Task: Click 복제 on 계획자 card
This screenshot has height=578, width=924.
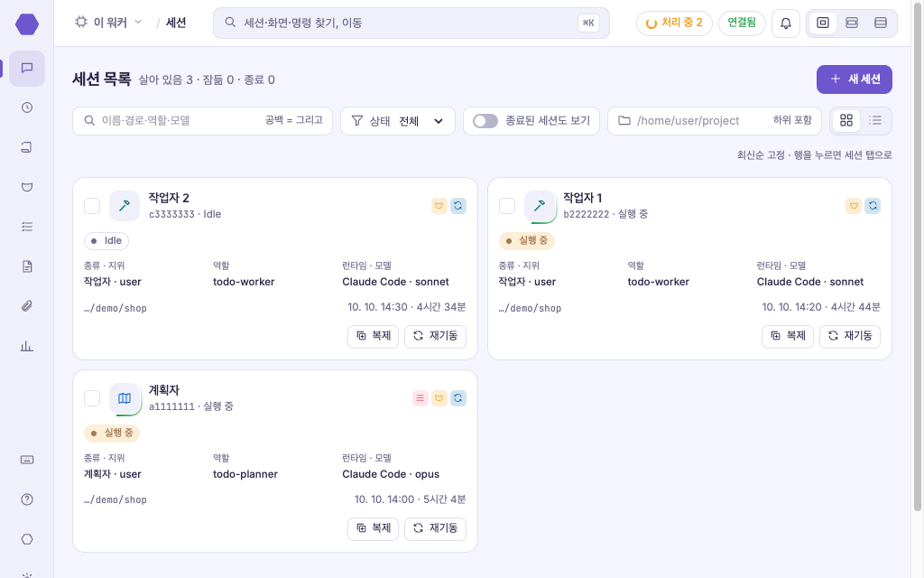Action: (373, 528)
